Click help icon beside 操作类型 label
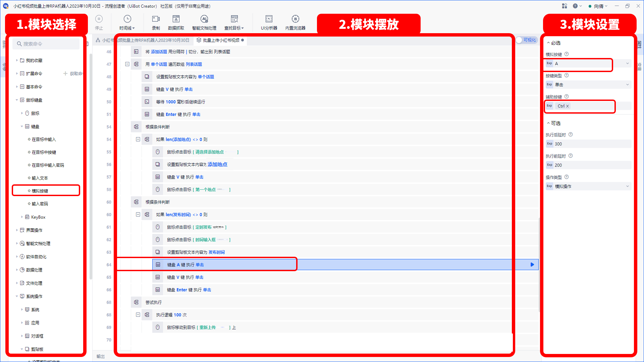This screenshot has height=362, width=644. tap(567, 177)
